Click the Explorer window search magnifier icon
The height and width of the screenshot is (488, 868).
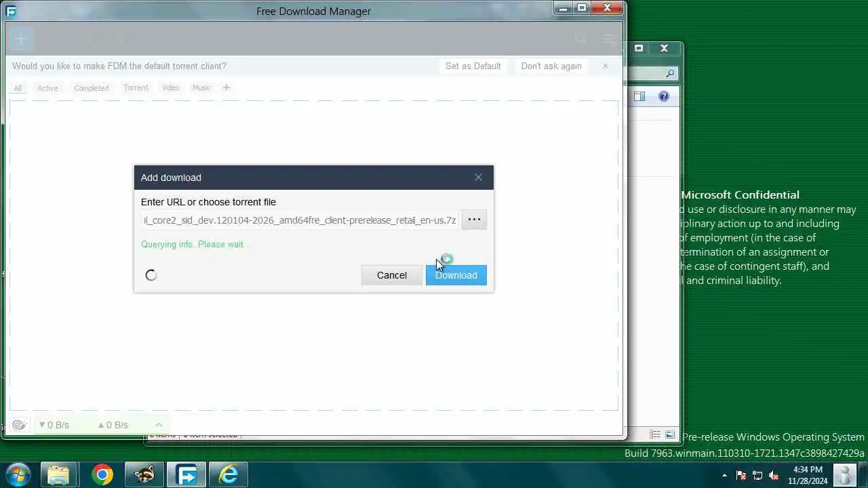click(x=670, y=73)
